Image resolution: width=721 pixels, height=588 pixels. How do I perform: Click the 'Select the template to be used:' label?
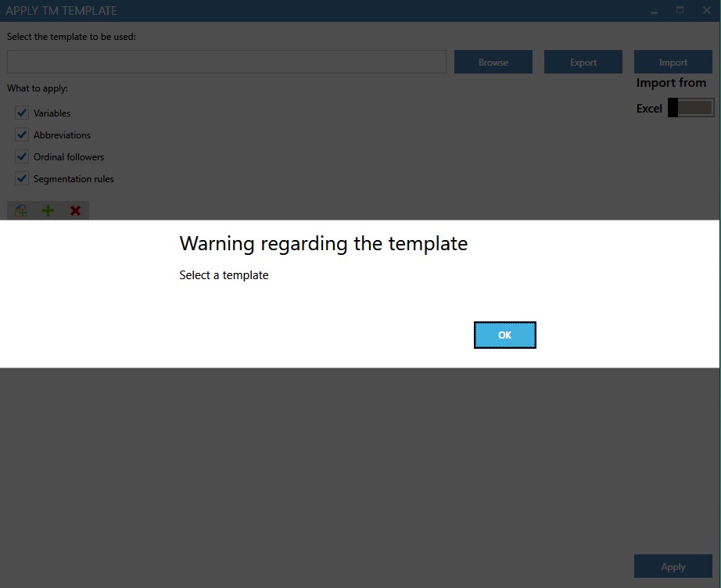pos(71,37)
